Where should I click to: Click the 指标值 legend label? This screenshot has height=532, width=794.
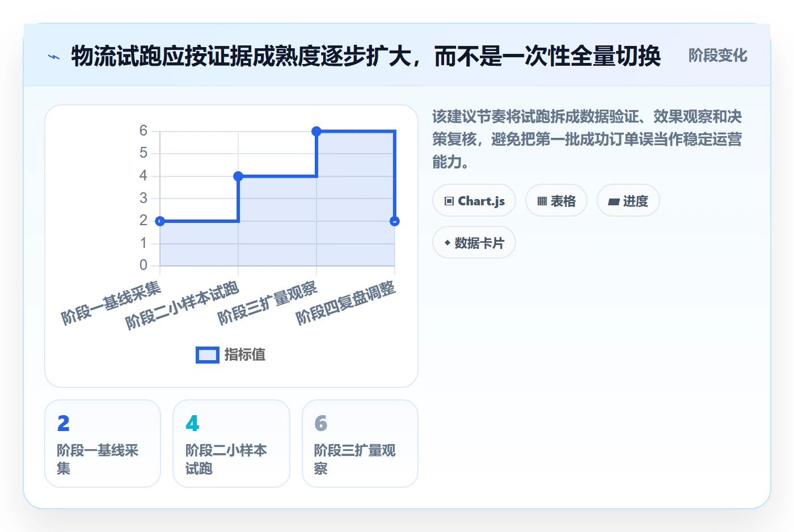point(245,355)
